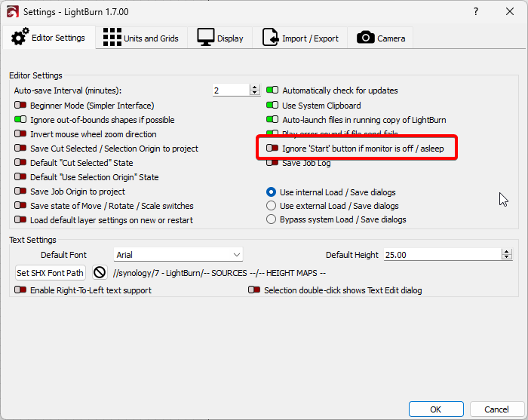
Task: Confirm settings with OK button
Action: (436, 409)
